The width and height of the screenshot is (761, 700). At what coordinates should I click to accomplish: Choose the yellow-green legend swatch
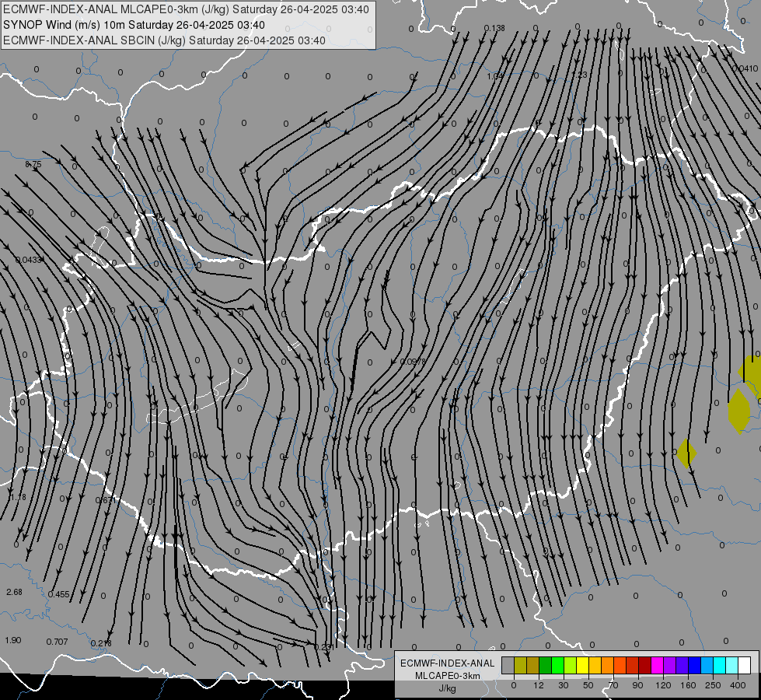point(571,665)
